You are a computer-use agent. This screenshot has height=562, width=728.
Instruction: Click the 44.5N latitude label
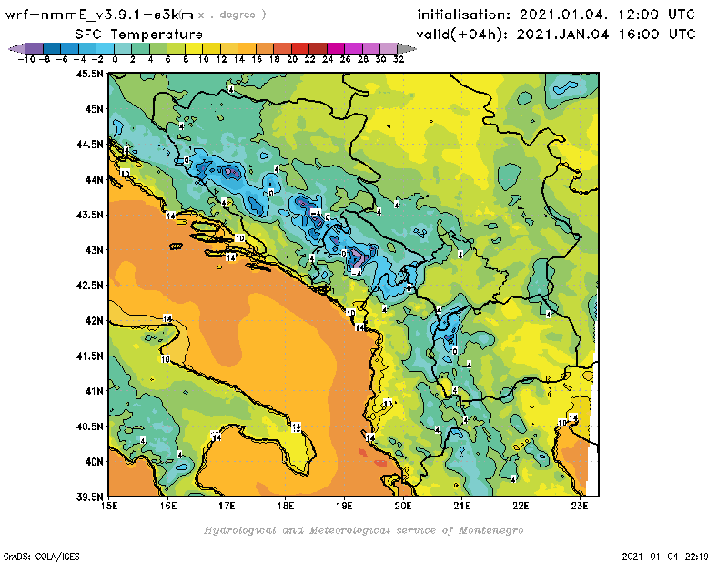89,145
